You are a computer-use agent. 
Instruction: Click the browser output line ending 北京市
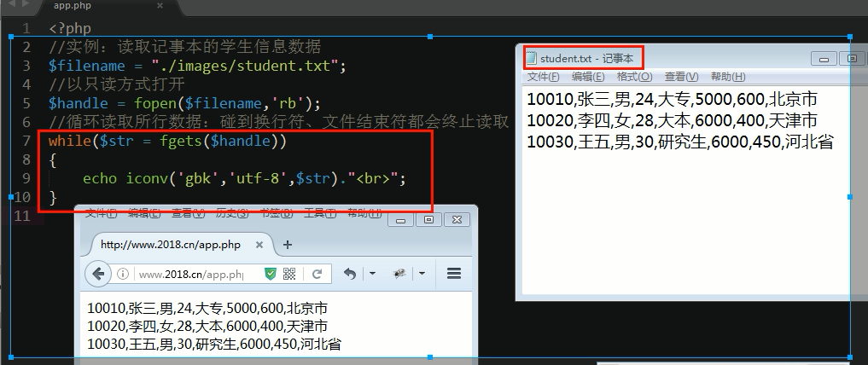[x=207, y=309]
